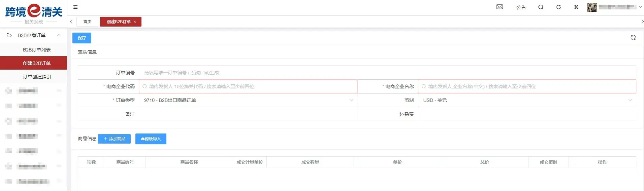The image size is (644, 191).
Task: Open 订单创建指引 in the sidebar
Action: point(37,77)
